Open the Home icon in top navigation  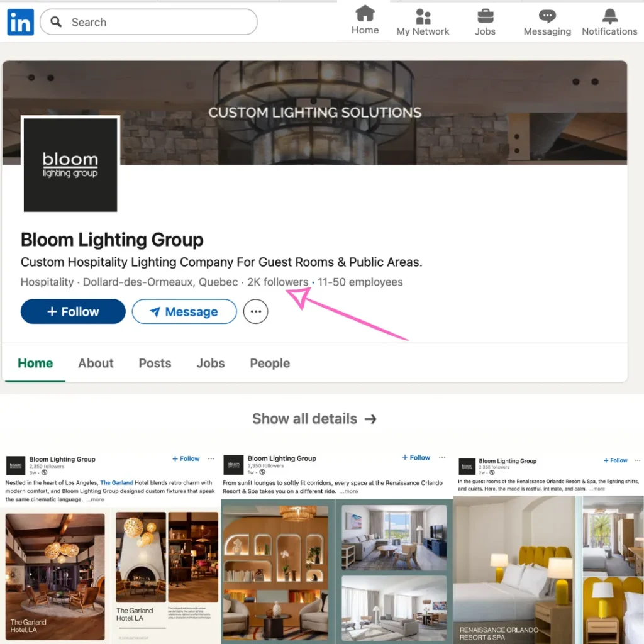[x=365, y=15]
